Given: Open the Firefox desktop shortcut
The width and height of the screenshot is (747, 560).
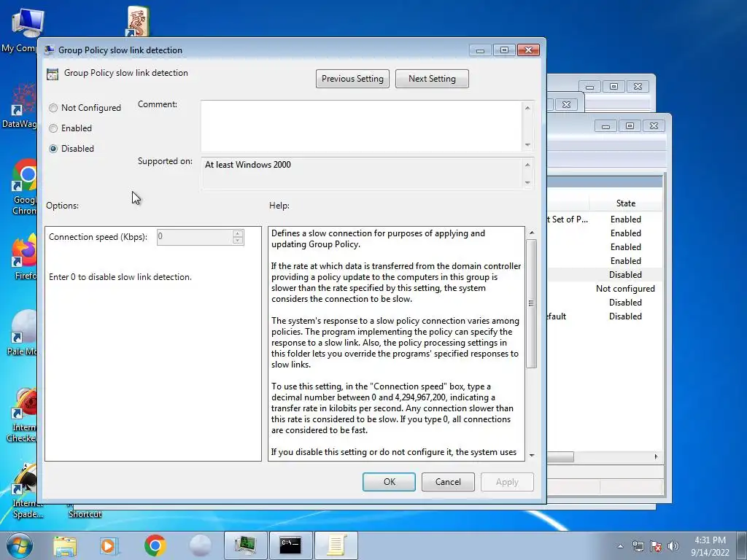Looking at the screenshot, I should pos(24,257).
